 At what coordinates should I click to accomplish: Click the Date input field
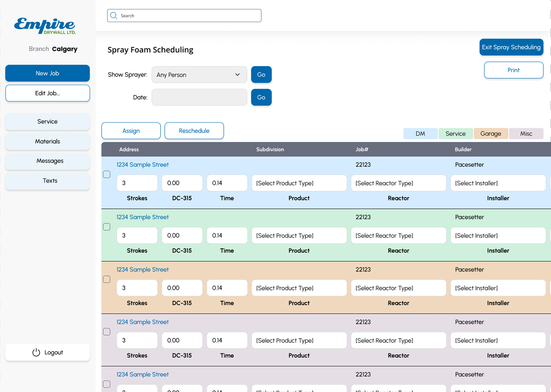pos(199,97)
